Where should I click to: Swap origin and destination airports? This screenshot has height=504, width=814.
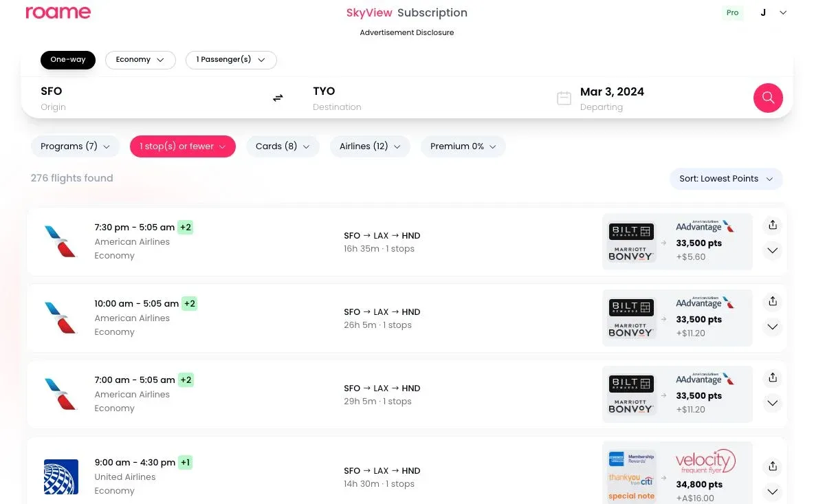click(278, 98)
